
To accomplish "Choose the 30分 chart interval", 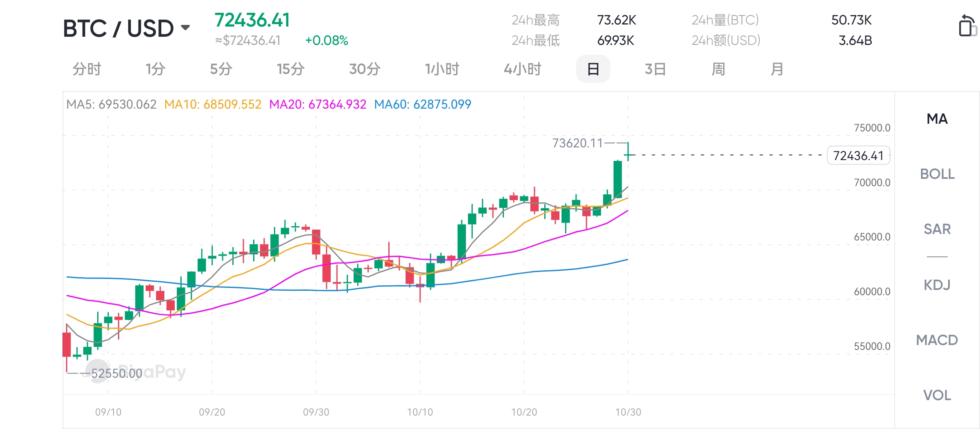I will click(365, 69).
